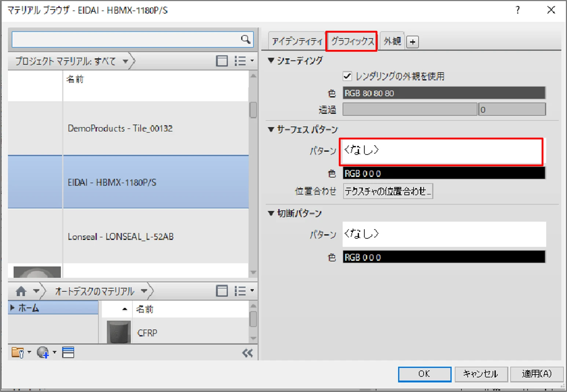This screenshot has width=567, height=392.
Task: Collapse the 切断パターン section
Action: click(x=271, y=213)
